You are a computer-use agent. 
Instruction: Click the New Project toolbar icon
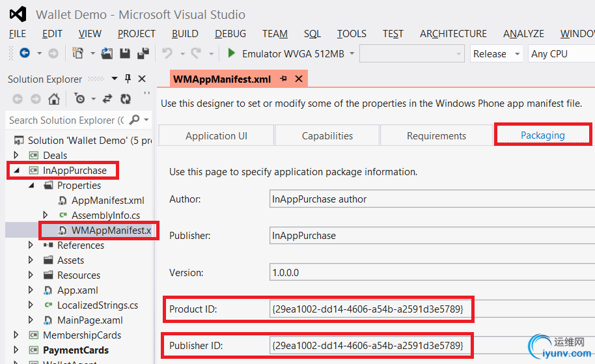pos(79,53)
